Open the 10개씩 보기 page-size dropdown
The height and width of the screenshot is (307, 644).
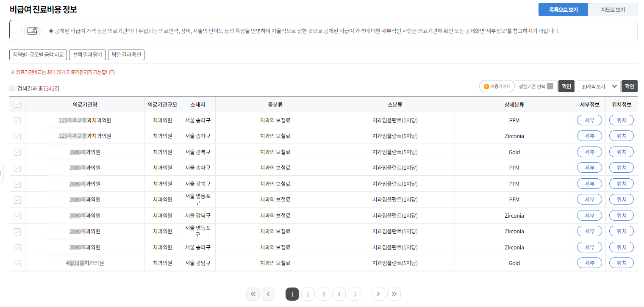599,86
